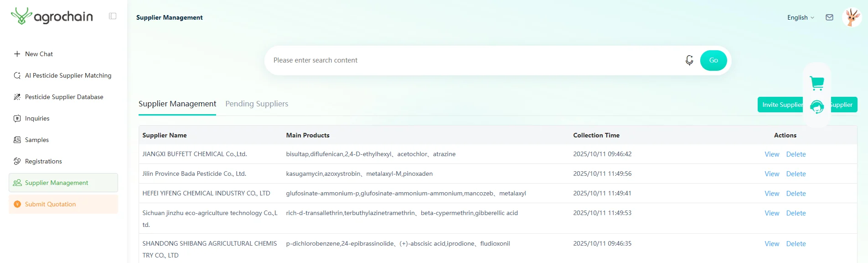Open AI Pesticide Supplier Matching
This screenshot has width=868, height=263.
pos(68,75)
